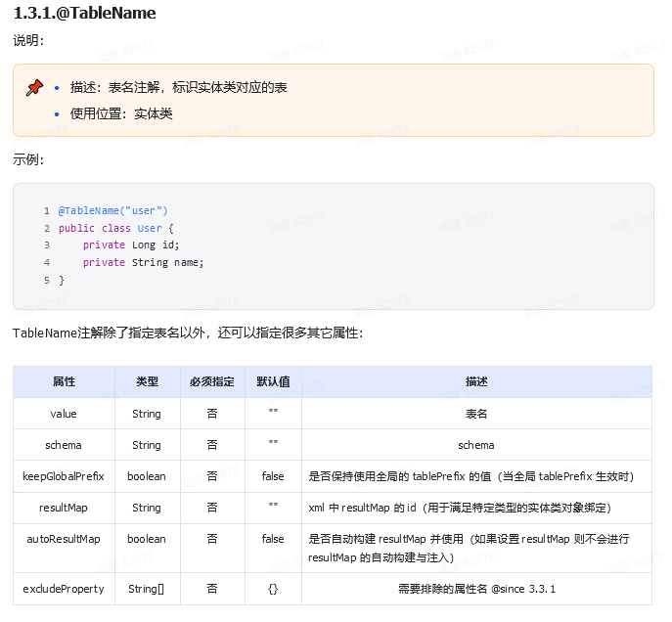The image size is (672, 622).
Task: Click the '必须指定' column header
Action: (x=212, y=381)
